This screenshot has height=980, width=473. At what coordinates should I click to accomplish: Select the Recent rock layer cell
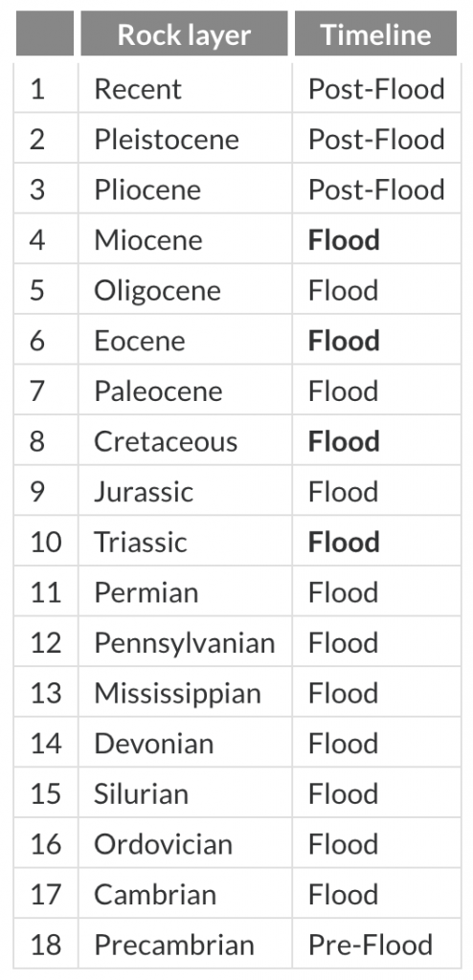(x=185, y=88)
